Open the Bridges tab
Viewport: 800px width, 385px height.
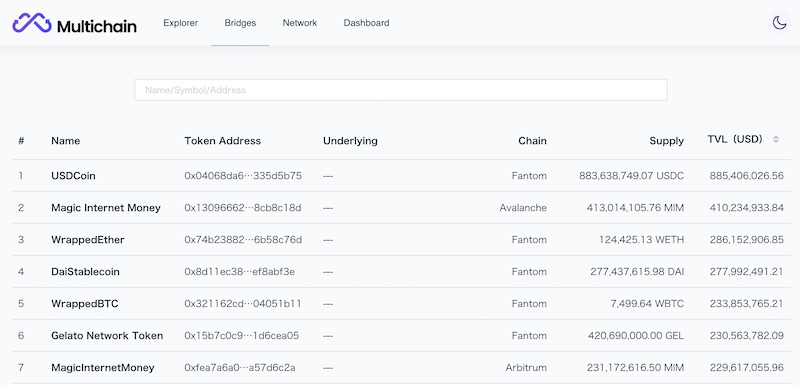[x=240, y=23]
